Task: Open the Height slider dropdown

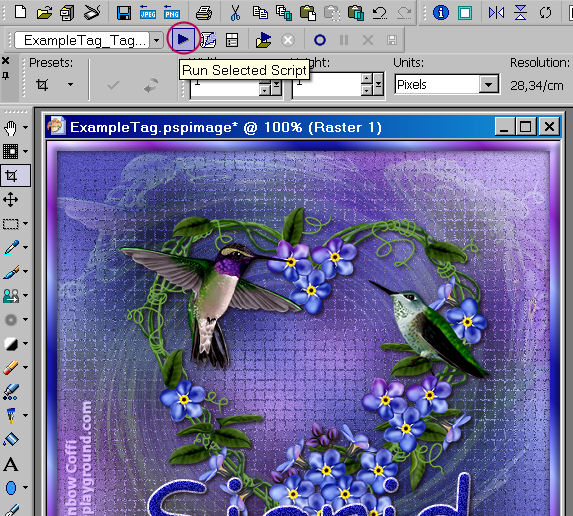Action: (x=378, y=85)
